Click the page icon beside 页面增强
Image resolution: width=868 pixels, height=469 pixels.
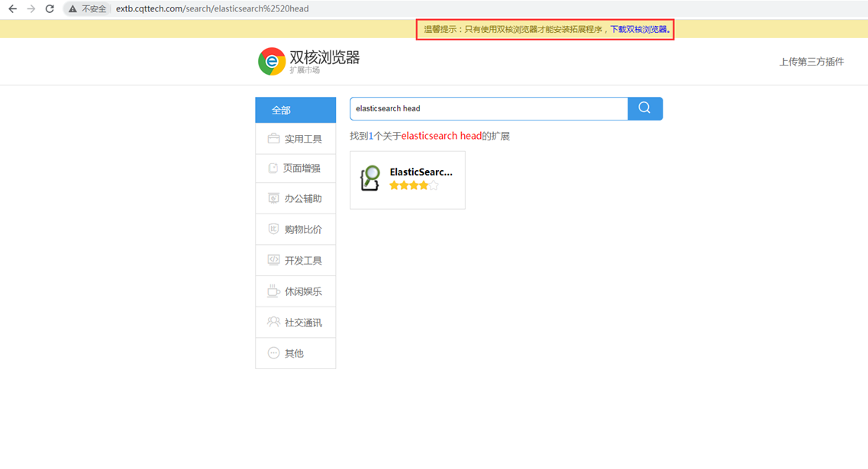(x=273, y=168)
